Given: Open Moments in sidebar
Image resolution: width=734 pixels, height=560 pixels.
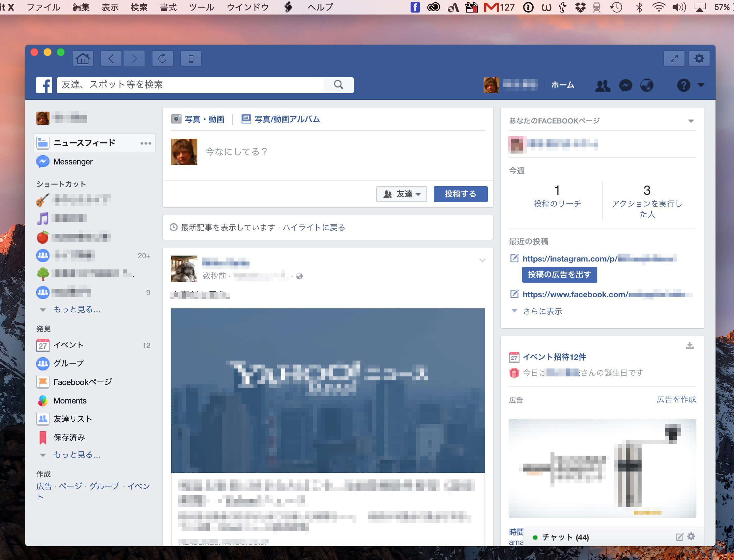Looking at the screenshot, I should pyautogui.click(x=70, y=401).
